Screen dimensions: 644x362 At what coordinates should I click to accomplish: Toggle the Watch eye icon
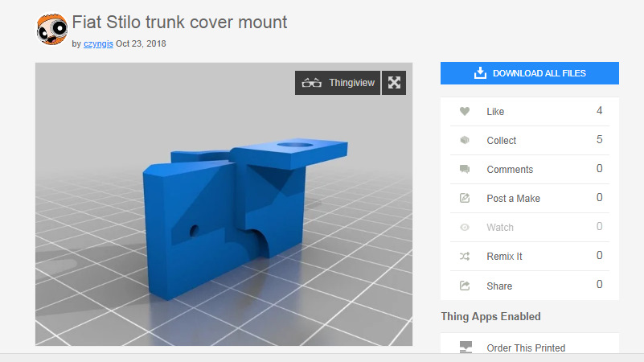coord(465,227)
